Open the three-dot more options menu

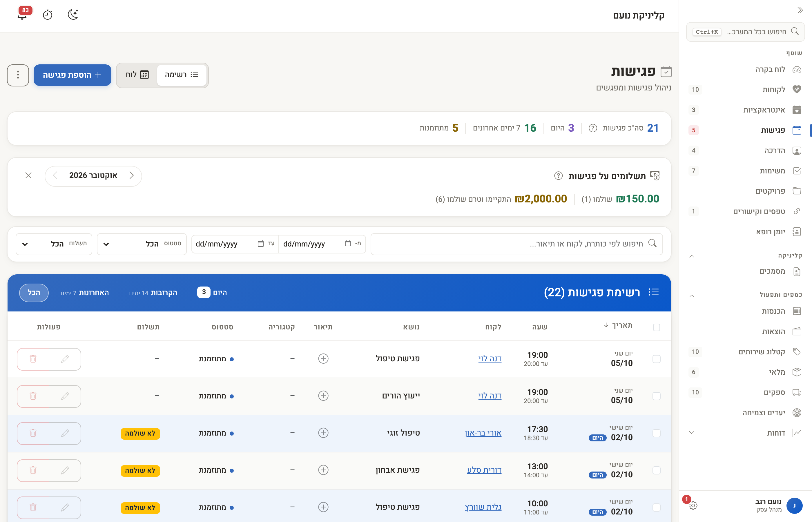tap(18, 75)
